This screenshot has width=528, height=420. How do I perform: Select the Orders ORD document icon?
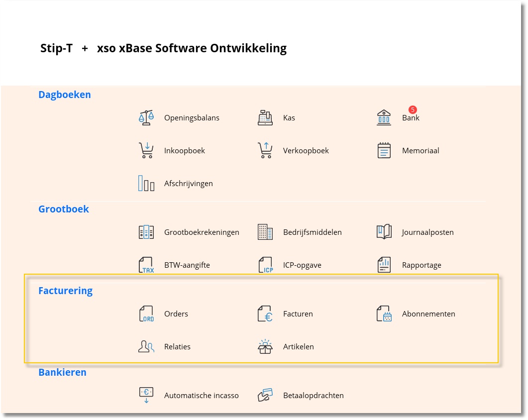(146, 314)
